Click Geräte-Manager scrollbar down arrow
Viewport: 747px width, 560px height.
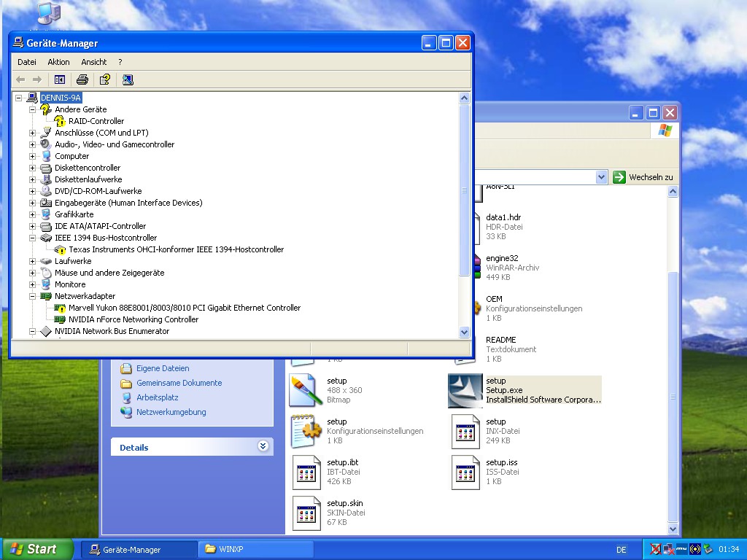(x=464, y=332)
